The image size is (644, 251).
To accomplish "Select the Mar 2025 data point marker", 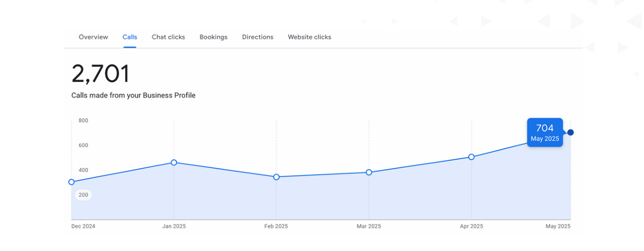I will coord(369,172).
